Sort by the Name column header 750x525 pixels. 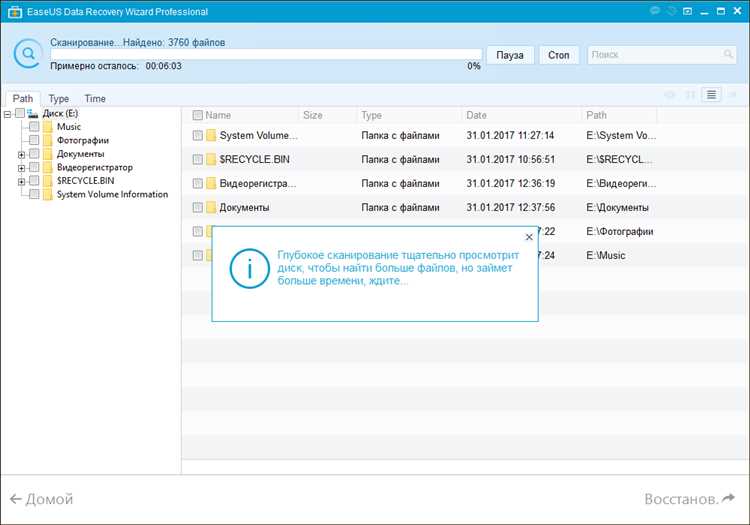click(218, 115)
